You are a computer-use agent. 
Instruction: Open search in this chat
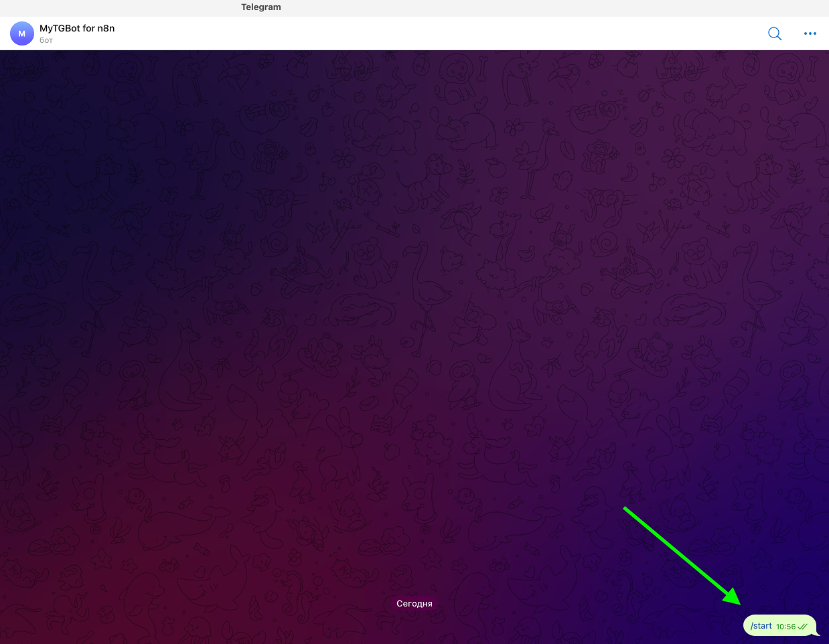(774, 33)
